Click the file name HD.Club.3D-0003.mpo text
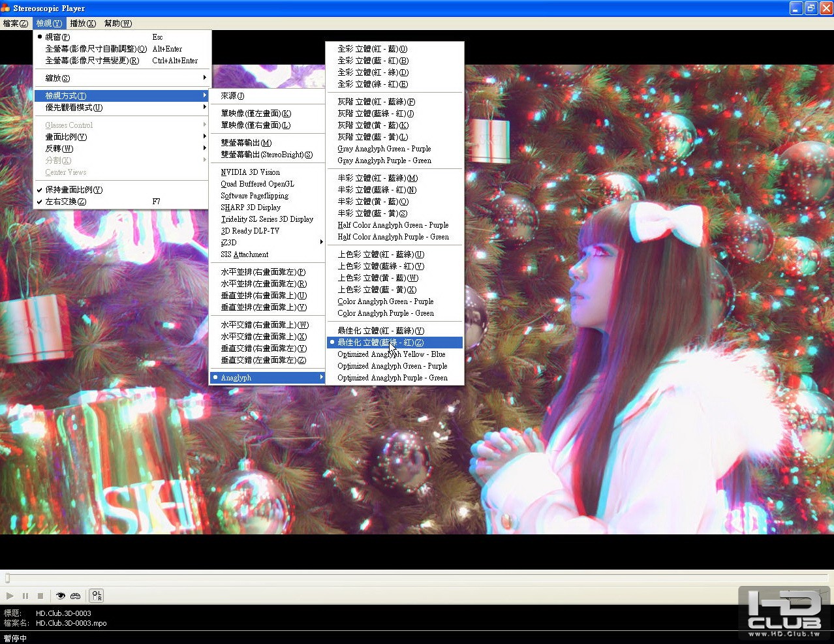Viewport: 834px width, 644px height. pos(71,623)
